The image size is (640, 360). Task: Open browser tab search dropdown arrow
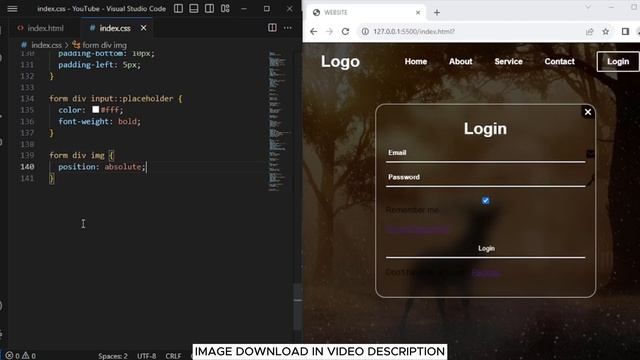[x=588, y=7]
